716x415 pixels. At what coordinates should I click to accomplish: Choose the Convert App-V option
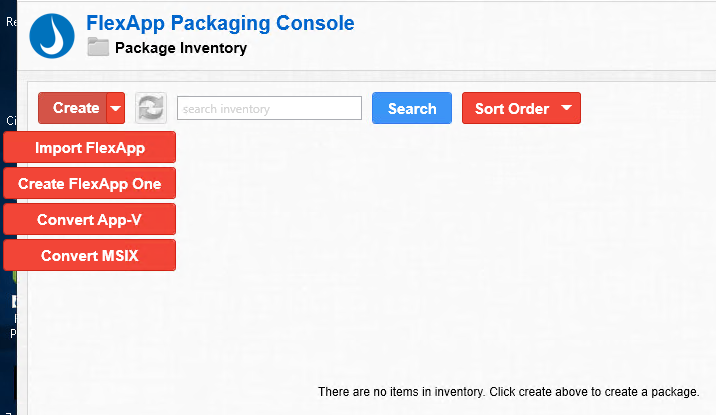[x=90, y=220]
